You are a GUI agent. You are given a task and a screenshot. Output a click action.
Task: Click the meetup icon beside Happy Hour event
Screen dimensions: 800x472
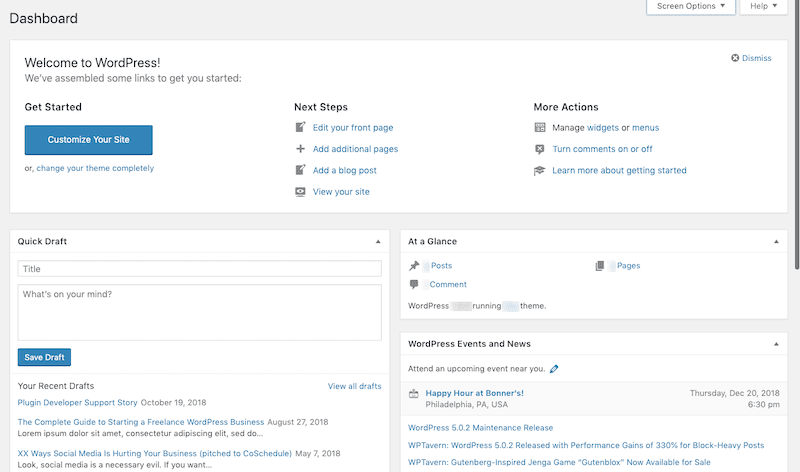[414, 393]
